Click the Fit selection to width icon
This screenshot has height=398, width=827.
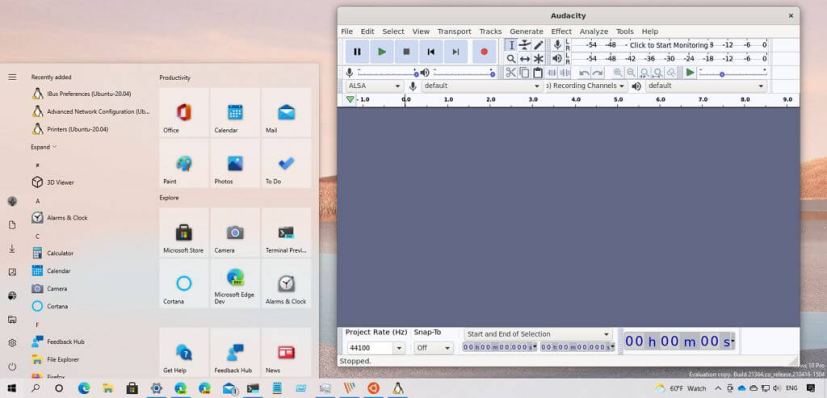pos(644,73)
